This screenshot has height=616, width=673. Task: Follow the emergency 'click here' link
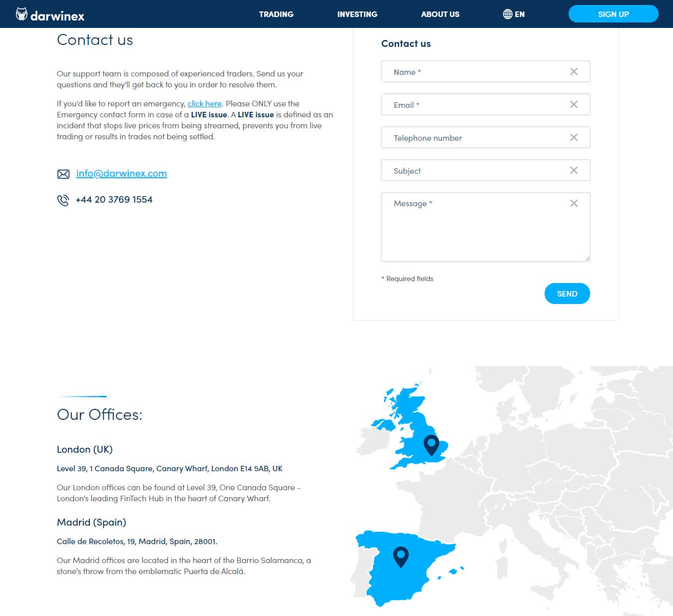[x=205, y=104]
